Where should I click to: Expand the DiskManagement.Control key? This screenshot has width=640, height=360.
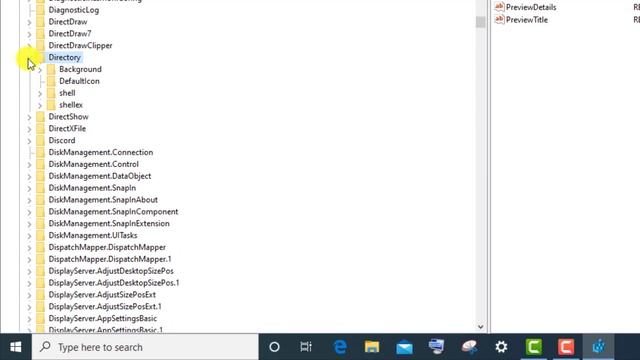click(29, 164)
